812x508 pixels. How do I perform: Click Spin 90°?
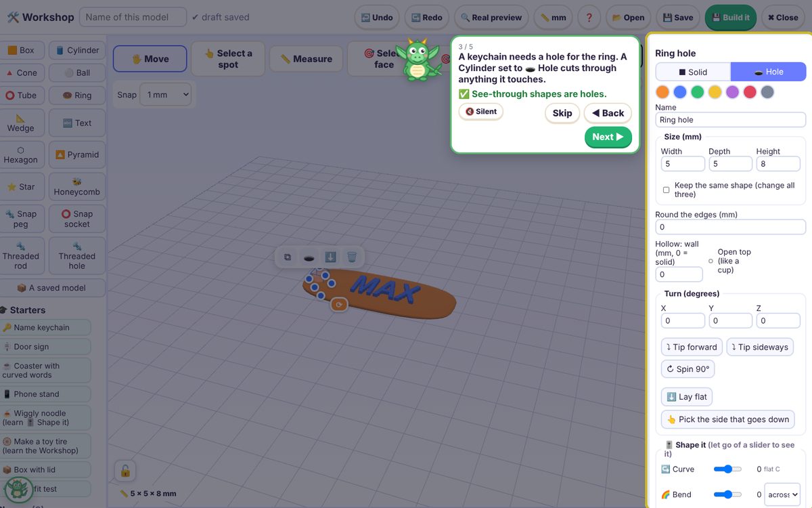click(x=688, y=369)
